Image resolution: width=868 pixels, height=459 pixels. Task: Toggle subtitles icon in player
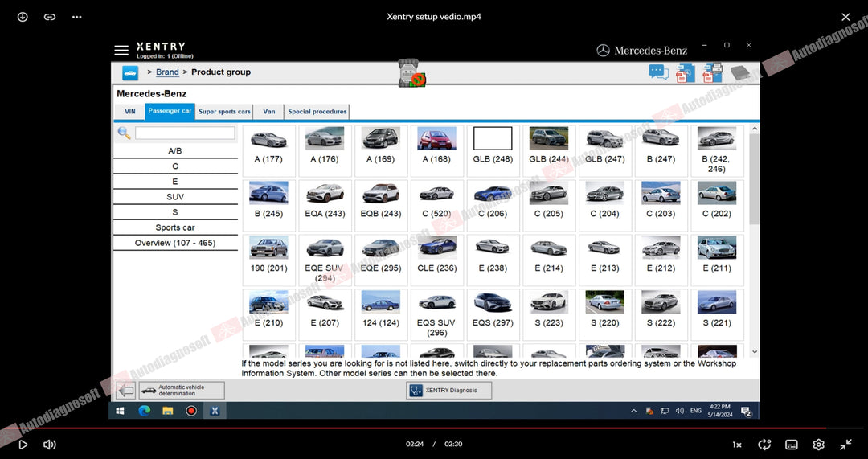[792, 444]
